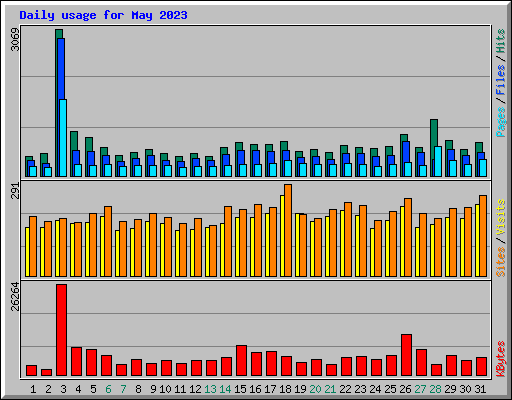512x400 pixels.
Task: Click the orange visits bar for day 22
Action: tap(348, 240)
